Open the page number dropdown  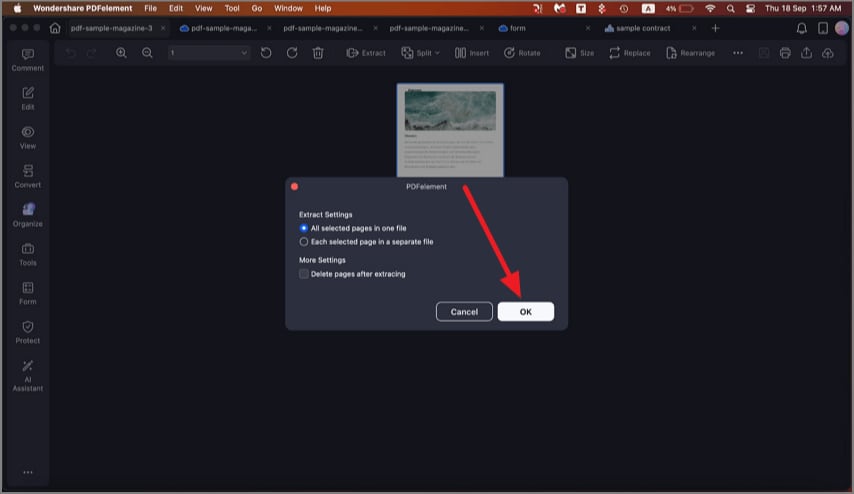click(209, 53)
